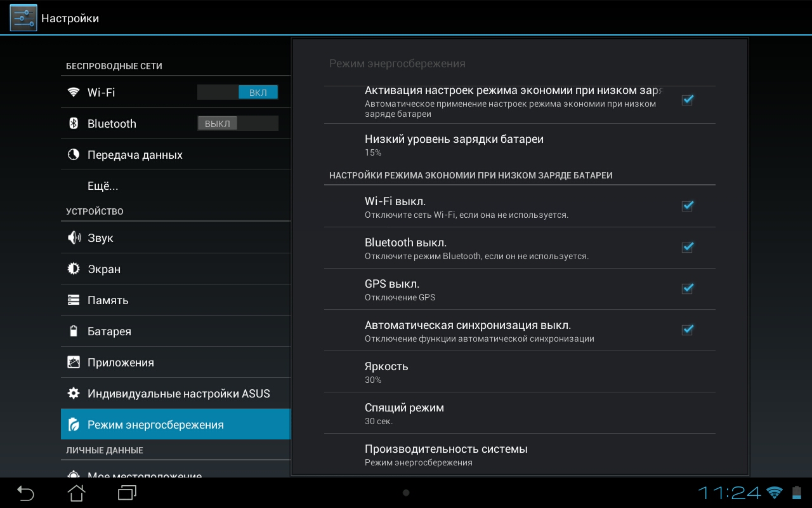Uncheck the 'GPS выкл.' checkbox
The width and height of the screenshot is (812, 508).
pos(687,289)
